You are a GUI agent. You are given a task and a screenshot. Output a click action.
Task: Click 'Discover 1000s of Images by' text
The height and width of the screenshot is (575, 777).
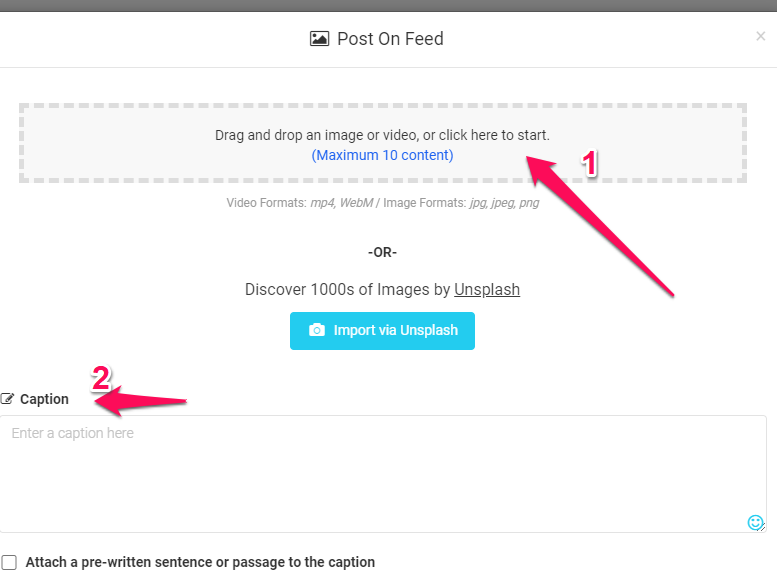point(347,289)
